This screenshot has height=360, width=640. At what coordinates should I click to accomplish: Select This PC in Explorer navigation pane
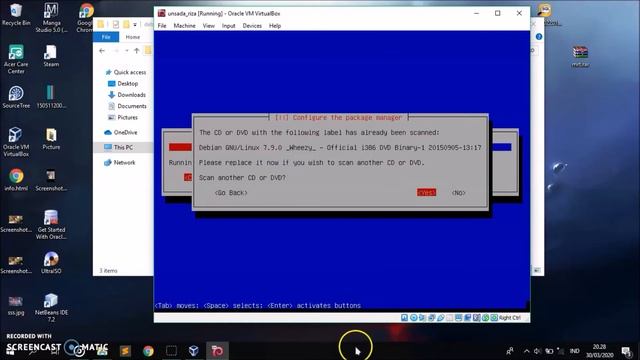[119, 147]
